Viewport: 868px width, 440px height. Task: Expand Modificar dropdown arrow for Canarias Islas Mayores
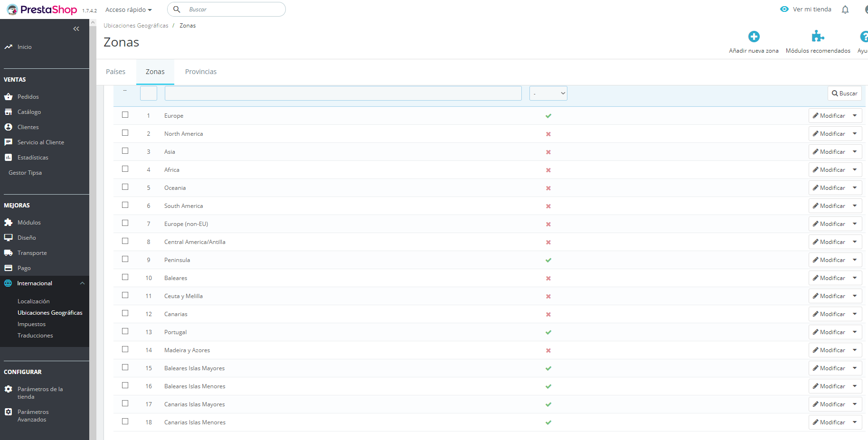pyautogui.click(x=855, y=404)
